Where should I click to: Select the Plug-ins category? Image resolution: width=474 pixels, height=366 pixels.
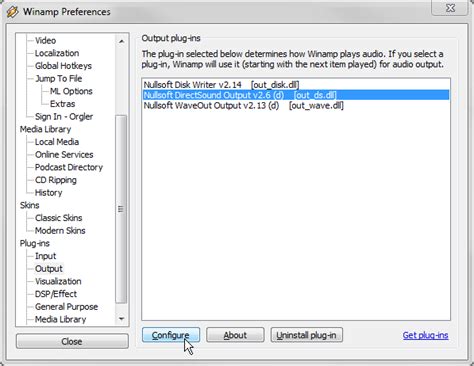[35, 243]
